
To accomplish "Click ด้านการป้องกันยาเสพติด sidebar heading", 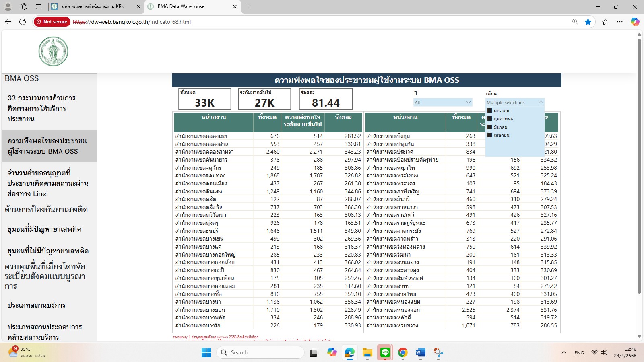I will (x=46, y=210).
